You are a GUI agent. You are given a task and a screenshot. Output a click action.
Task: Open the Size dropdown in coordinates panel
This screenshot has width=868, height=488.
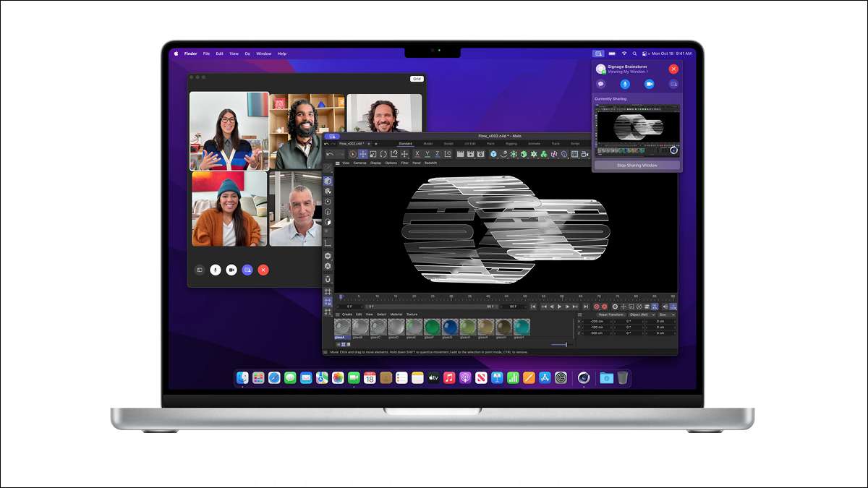(x=665, y=314)
